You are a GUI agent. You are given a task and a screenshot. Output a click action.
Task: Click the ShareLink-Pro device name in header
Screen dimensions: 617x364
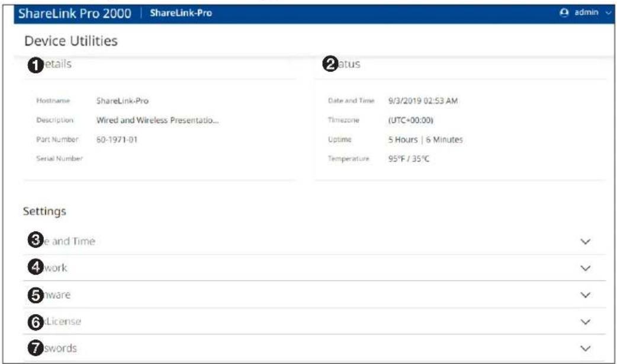181,13
